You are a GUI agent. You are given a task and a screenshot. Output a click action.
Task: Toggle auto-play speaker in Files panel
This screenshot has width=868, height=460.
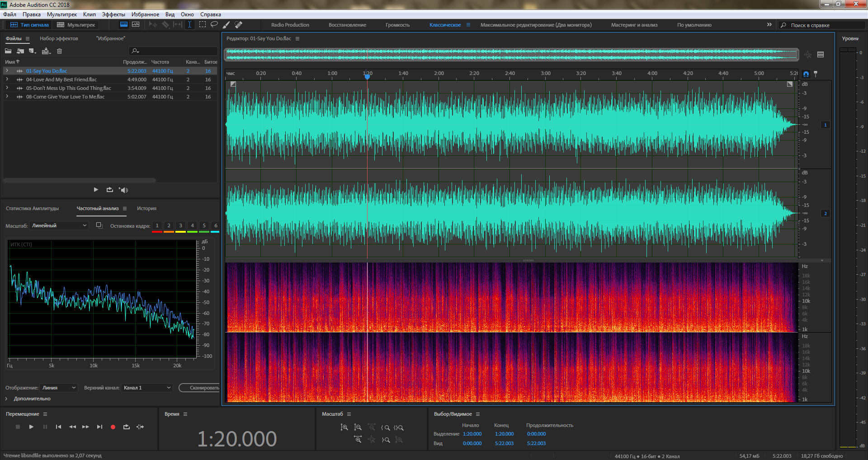pos(123,190)
